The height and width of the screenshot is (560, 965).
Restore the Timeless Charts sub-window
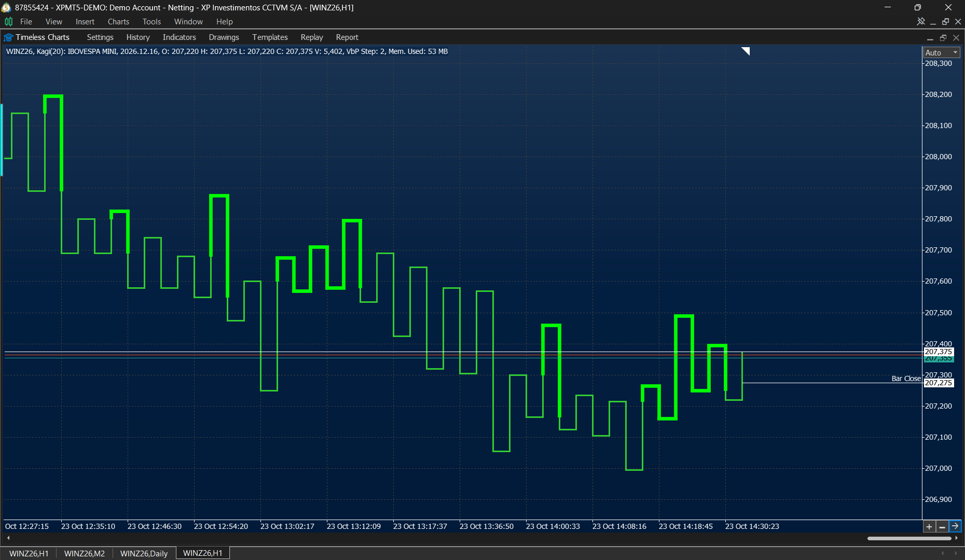pos(943,37)
